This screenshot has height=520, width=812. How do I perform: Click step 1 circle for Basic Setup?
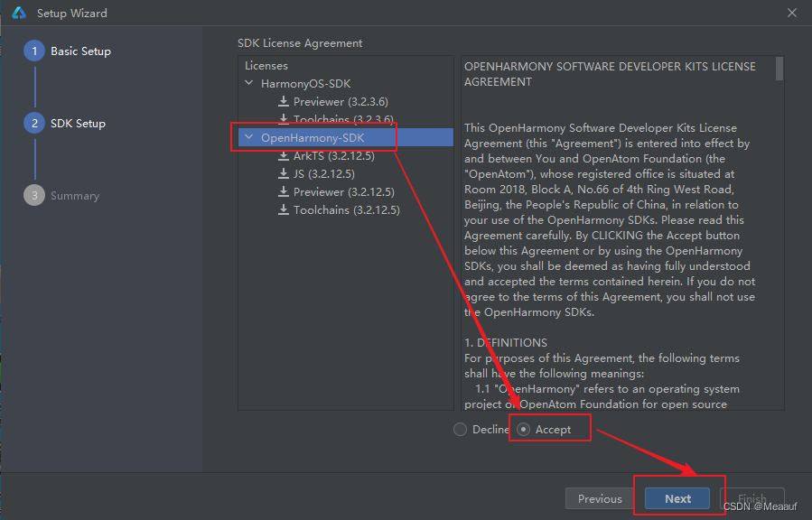coord(34,51)
